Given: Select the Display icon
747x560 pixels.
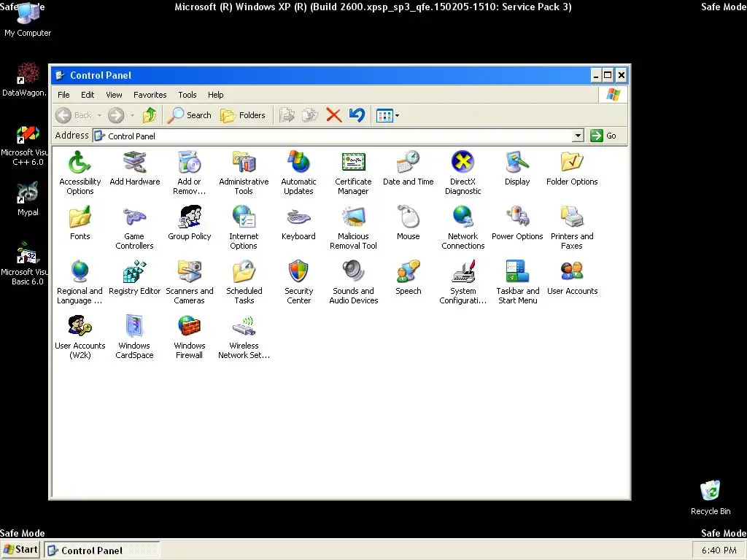Looking at the screenshot, I should click(x=517, y=163).
